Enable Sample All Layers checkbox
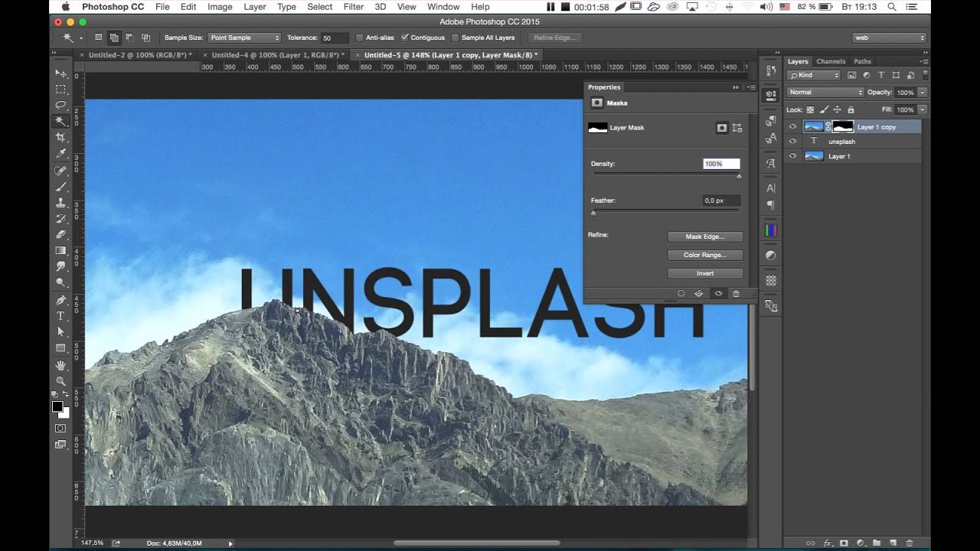Image resolution: width=980 pixels, height=551 pixels. (456, 37)
